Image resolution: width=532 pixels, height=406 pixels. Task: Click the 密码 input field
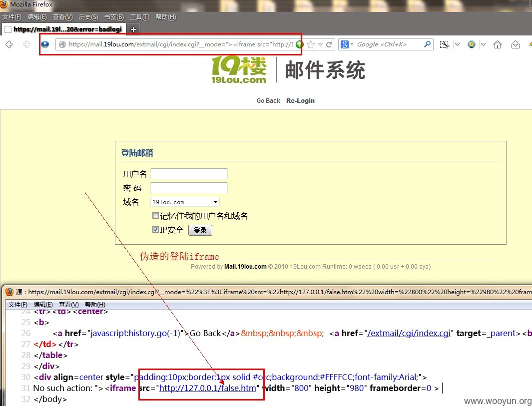pyautogui.click(x=189, y=188)
